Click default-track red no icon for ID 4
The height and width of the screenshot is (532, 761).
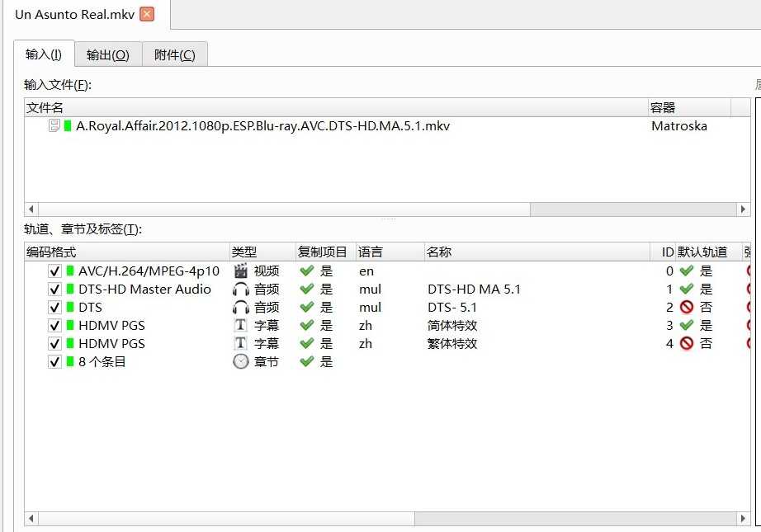(x=686, y=343)
